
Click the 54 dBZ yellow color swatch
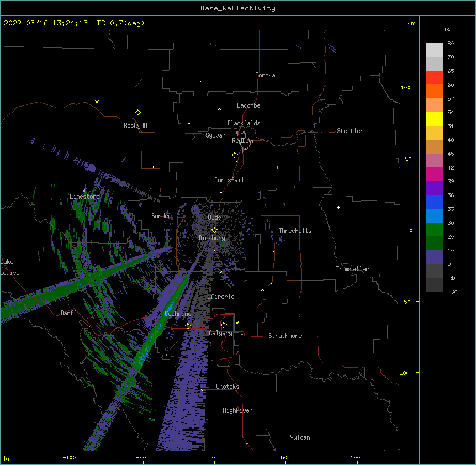click(x=434, y=119)
